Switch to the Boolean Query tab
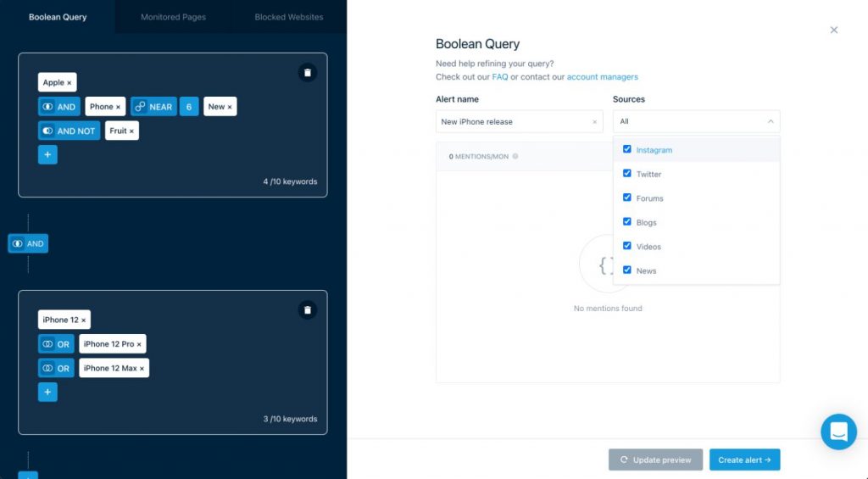The width and height of the screenshot is (868, 479). tap(58, 17)
